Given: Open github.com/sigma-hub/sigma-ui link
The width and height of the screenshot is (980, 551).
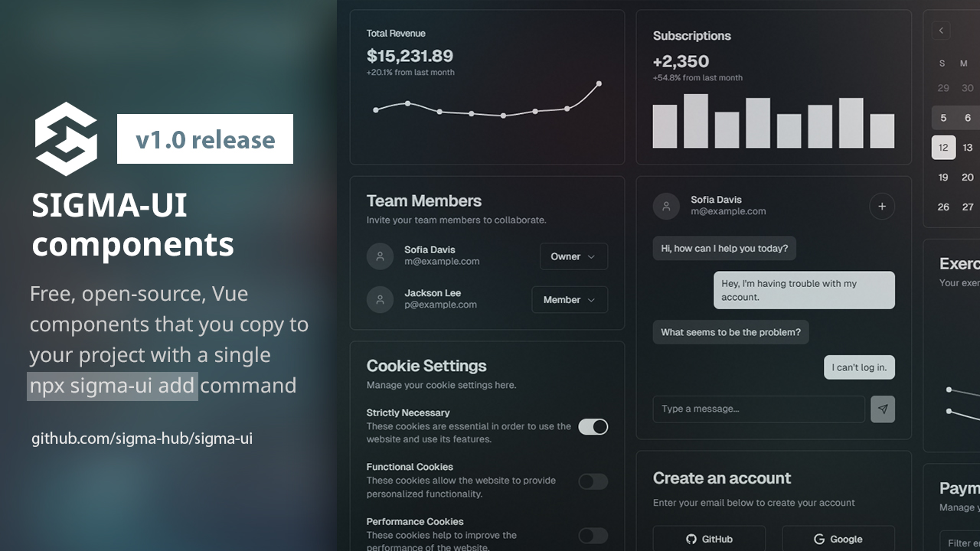Looking at the screenshot, I should click(x=142, y=439).
